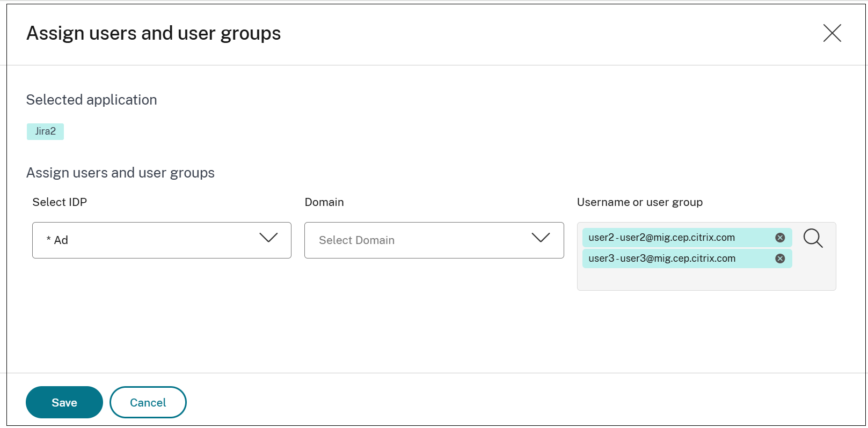The image size is (868, 428).
Task: Click the Select IDP label
Action: 60,202
